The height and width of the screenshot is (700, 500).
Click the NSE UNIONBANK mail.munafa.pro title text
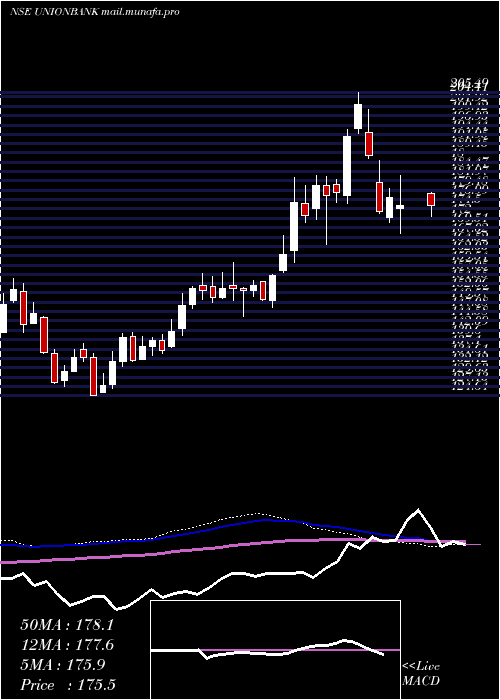tap(94, 12)
